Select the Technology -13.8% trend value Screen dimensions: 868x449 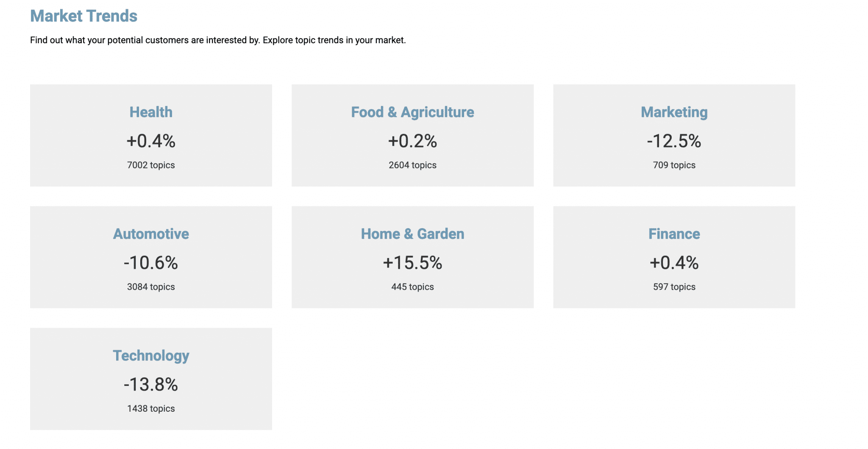click(151, 385)
